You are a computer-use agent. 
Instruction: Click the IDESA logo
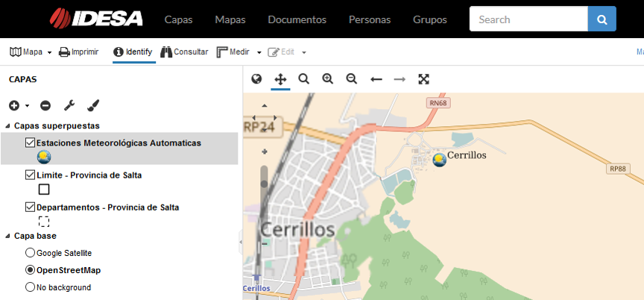[x=96, y=19]
